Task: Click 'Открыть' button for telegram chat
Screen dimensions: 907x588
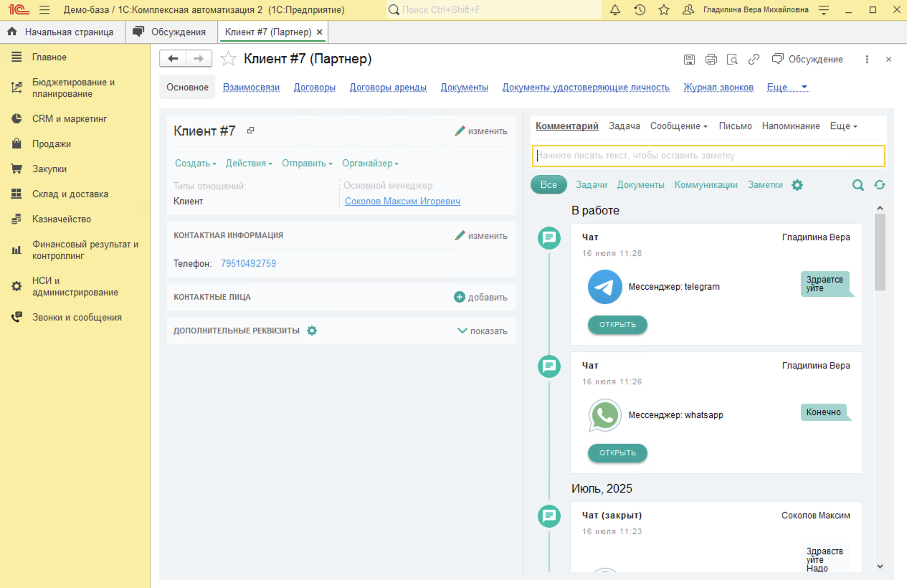Action: click(617, 325)
